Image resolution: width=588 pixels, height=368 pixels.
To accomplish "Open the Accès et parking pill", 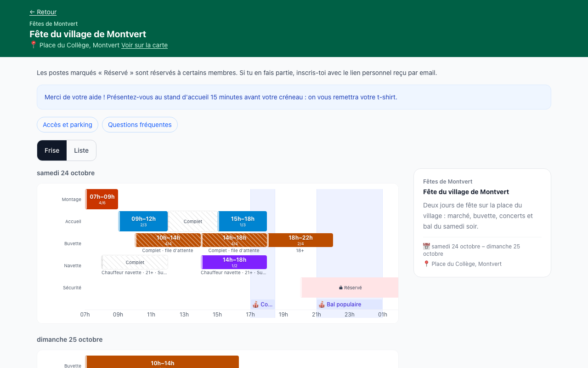I will (x=68, y=125).
